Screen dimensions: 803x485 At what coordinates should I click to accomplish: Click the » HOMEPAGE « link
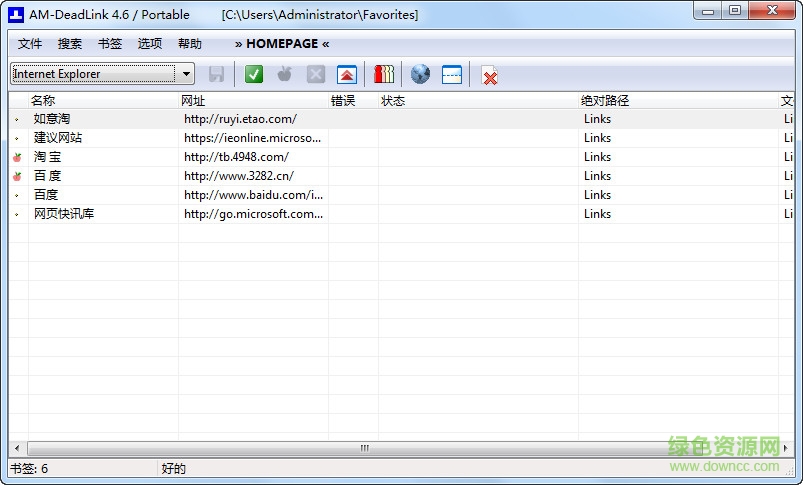282,44
